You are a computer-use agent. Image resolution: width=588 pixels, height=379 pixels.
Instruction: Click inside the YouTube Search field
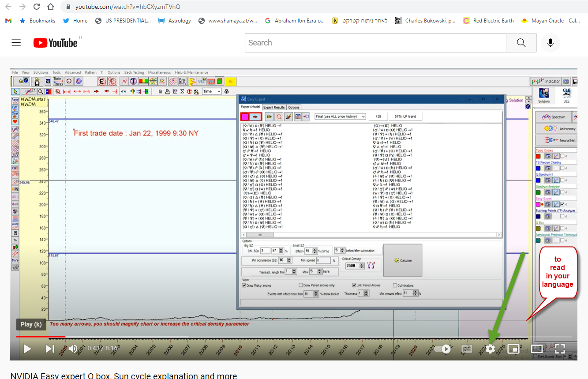coord(375,43)
